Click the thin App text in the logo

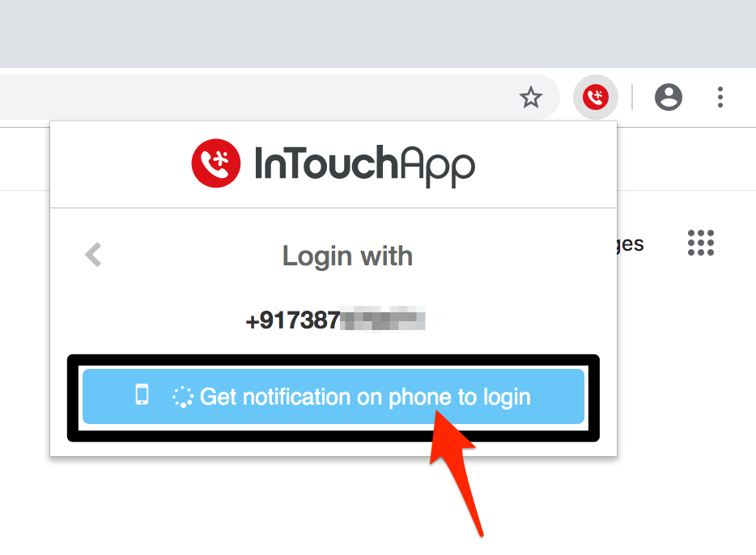pyautogui.click(x=437, y=166)
